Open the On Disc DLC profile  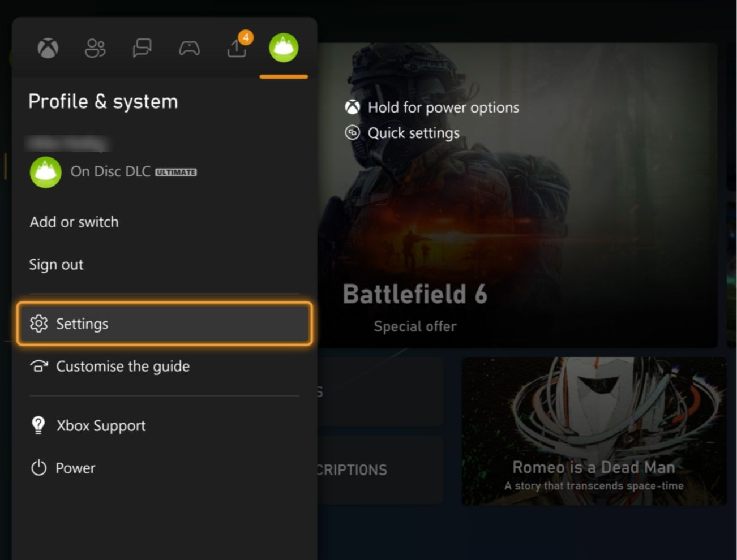tap(113, 172)
